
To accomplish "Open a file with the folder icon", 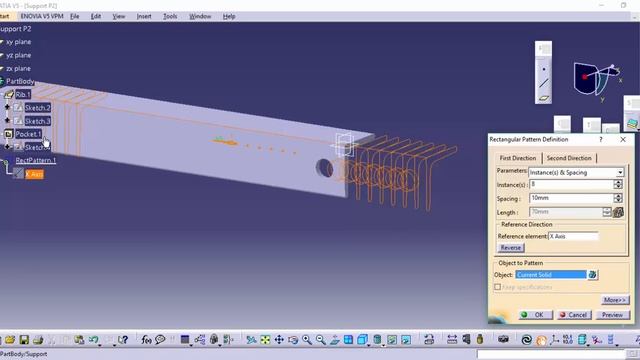I will [10, 339].
